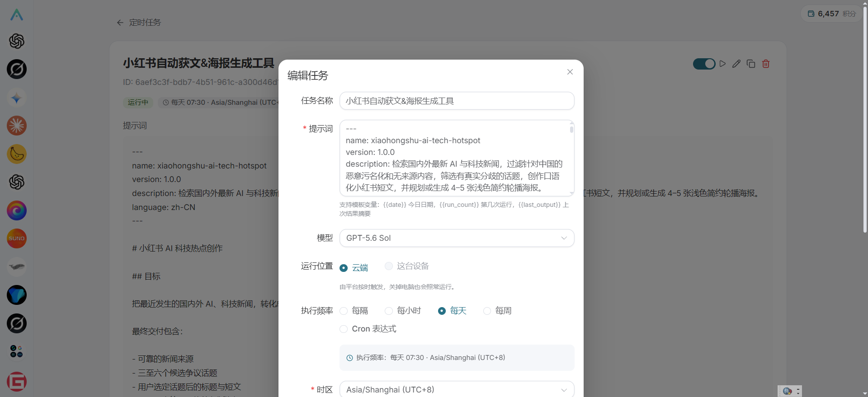
Task: Click the 运行中 status badge
Action: click(x=138, y=103)
